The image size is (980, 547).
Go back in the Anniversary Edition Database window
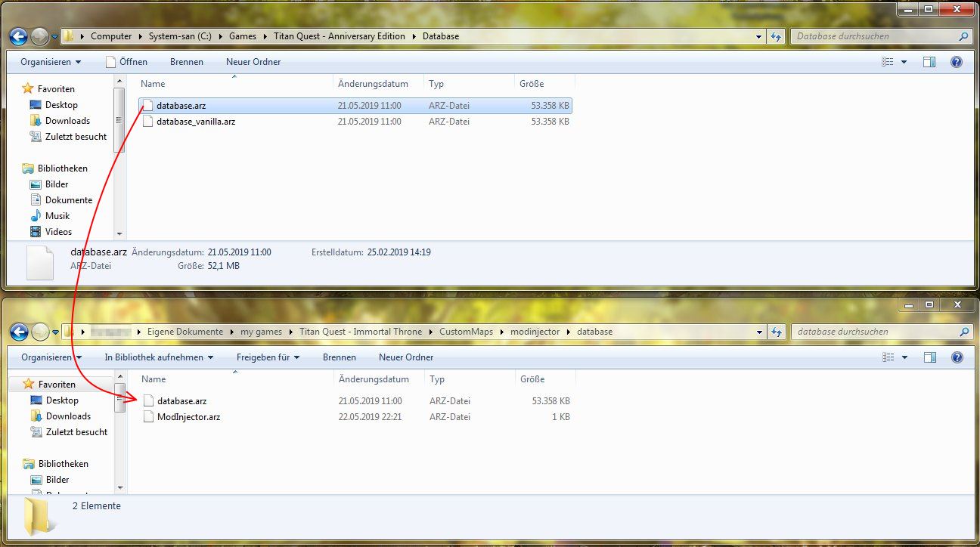coord(19,36)
